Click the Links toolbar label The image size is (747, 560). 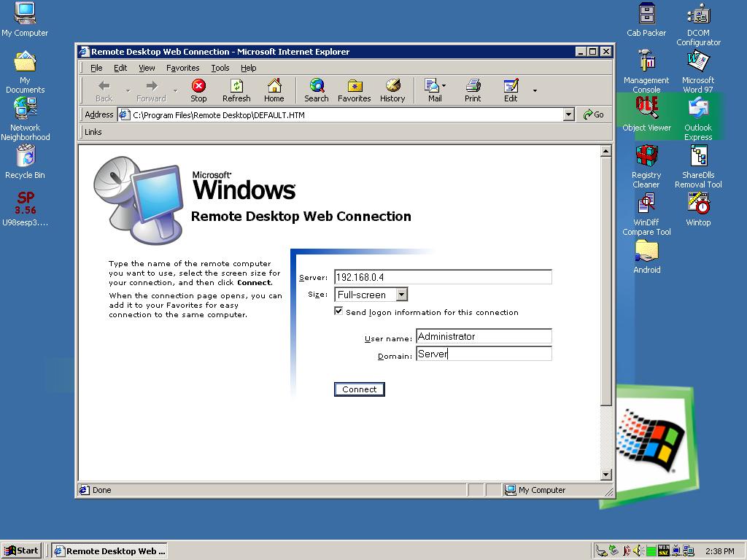coord(93,132)
